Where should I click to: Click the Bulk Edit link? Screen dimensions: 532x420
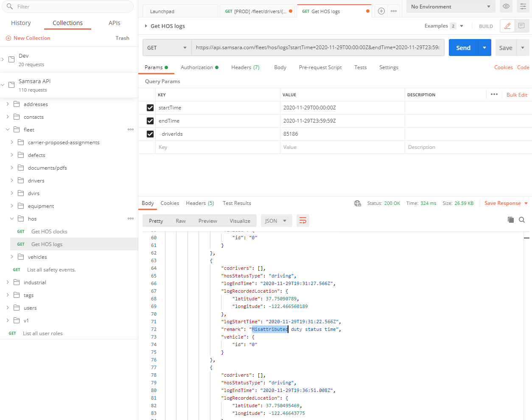tap(516, 94)
